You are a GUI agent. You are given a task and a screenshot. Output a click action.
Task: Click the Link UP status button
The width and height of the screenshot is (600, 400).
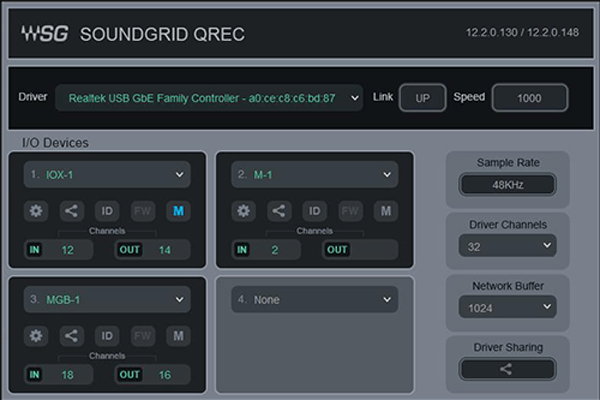422,98
